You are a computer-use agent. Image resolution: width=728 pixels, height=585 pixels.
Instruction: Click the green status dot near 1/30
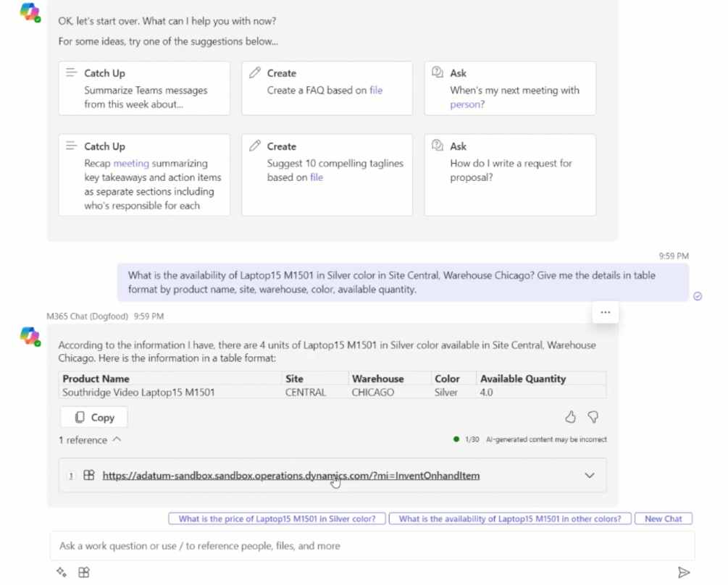pyautogui.click(x=456, y=439)
